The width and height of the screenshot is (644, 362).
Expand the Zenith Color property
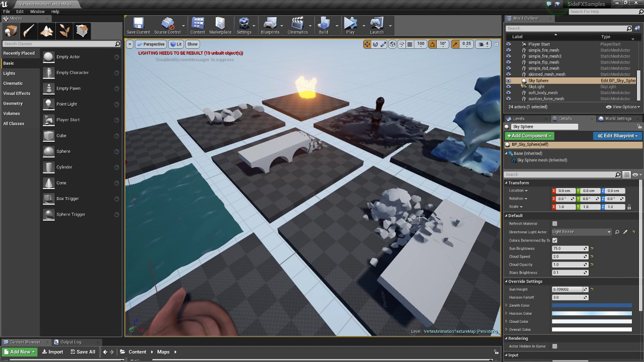point(506,305)
